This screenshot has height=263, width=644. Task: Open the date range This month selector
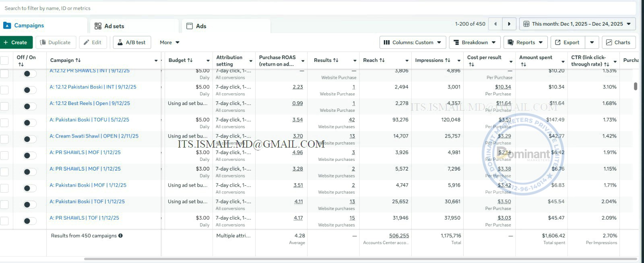point(577,24)
